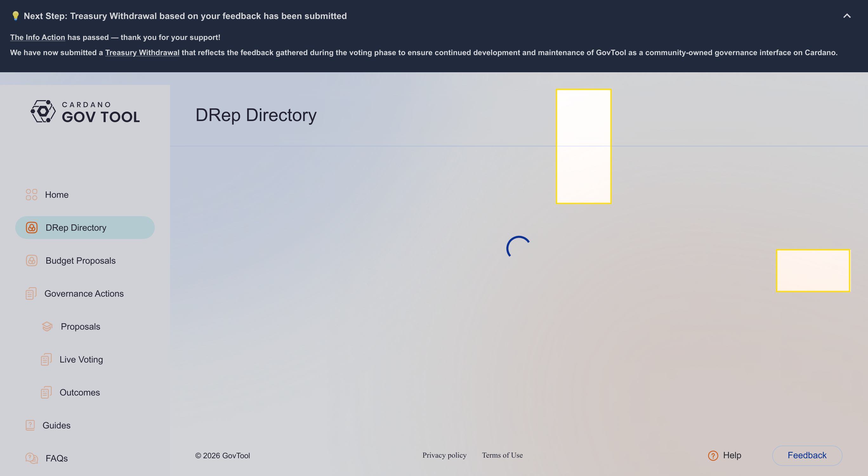Collapse the Next Step announcement banner

(847, 16)
